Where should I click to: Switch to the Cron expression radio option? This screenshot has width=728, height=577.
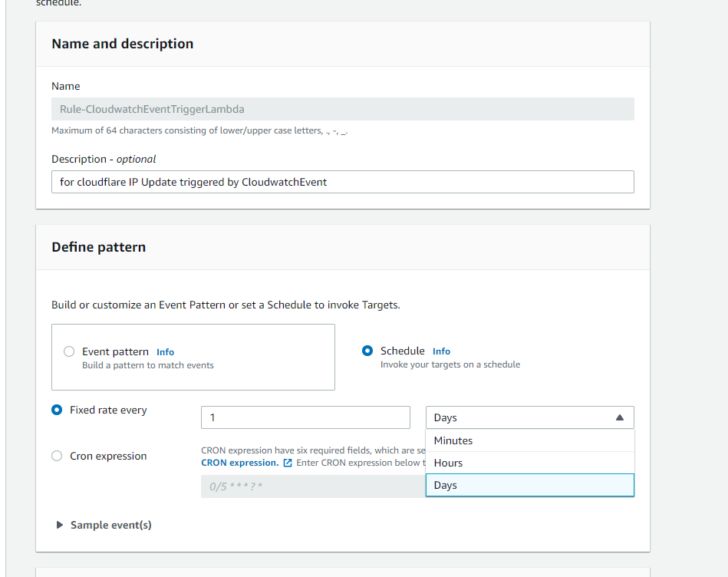pyautogui.click(x=57, y=456)
